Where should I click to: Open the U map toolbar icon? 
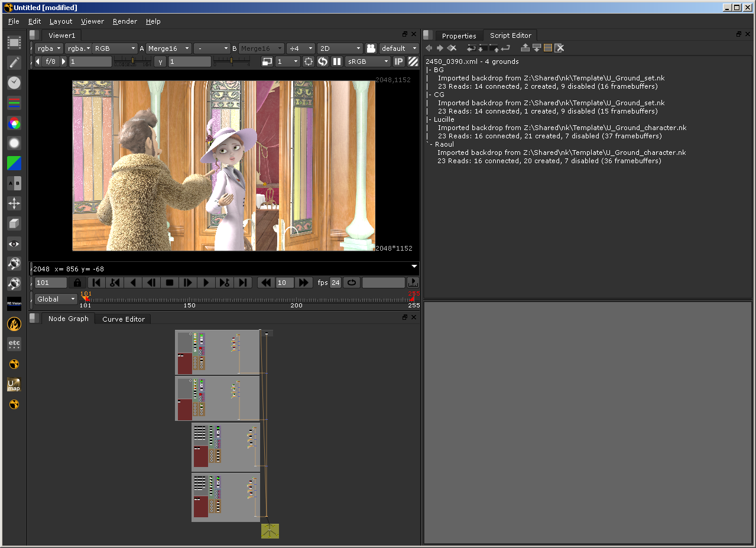coord(14,385)
